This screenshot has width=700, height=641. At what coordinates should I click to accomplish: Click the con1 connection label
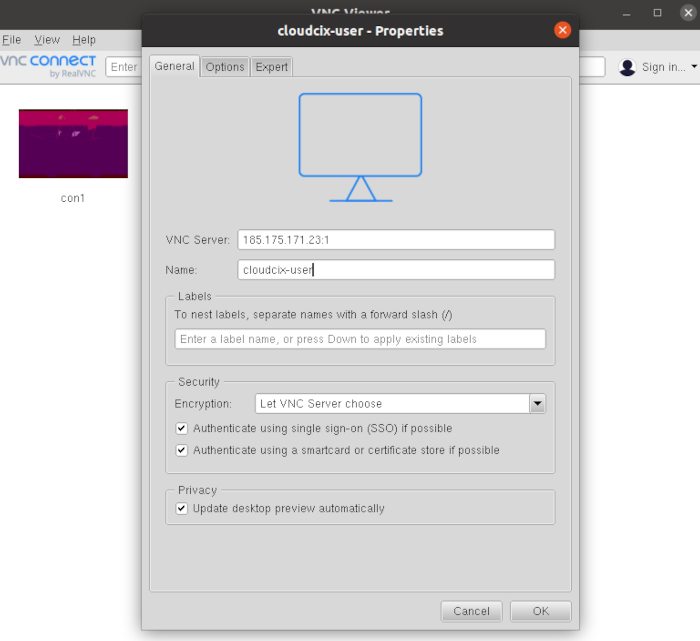pyautogui.click(x=73, y=198)
